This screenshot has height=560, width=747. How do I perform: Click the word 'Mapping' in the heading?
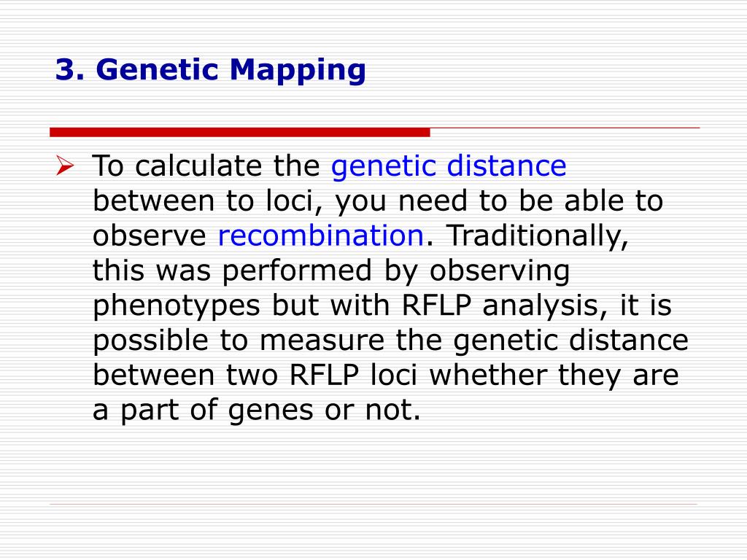[298, 71]
